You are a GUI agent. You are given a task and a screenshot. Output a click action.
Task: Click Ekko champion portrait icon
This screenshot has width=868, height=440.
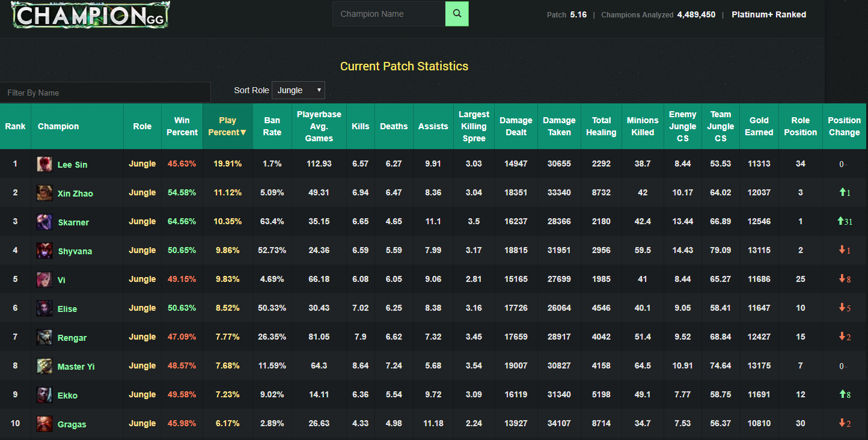click(x=44, y=395)
